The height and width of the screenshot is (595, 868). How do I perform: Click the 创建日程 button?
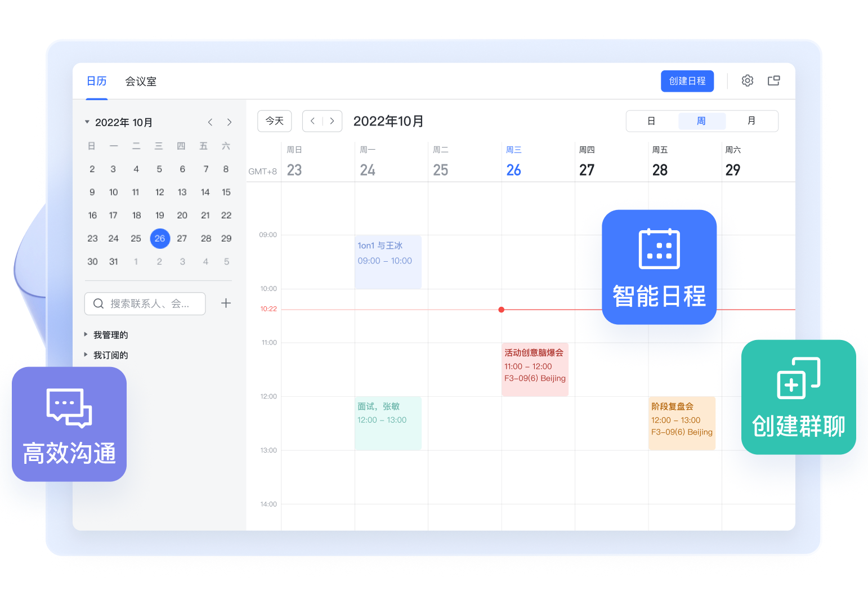[687, 81]
